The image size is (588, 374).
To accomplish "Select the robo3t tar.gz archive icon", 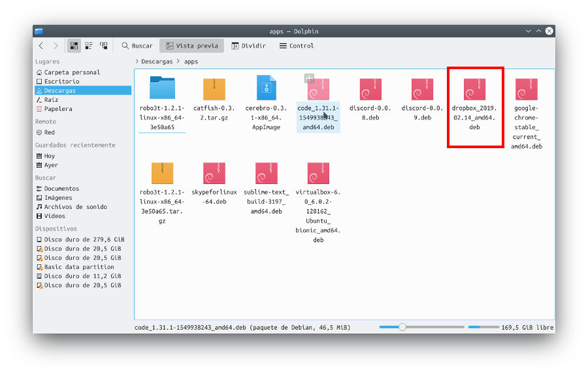I will 162,173.
